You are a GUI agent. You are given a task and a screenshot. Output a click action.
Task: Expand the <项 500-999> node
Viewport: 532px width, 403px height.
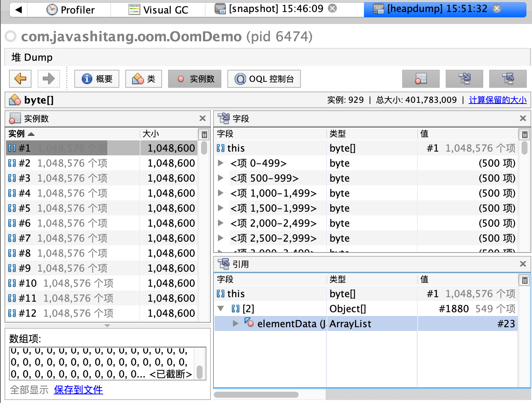tap(221, 178)
